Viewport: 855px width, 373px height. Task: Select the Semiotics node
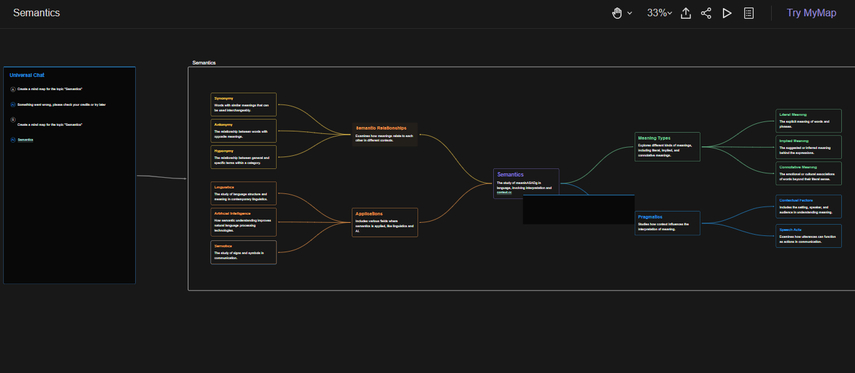(244, 252)
